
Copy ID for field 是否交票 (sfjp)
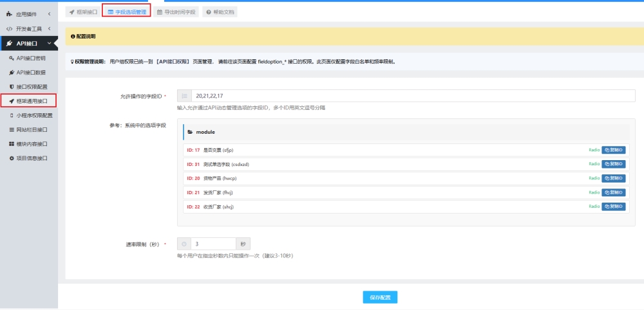tap(613, 150)
